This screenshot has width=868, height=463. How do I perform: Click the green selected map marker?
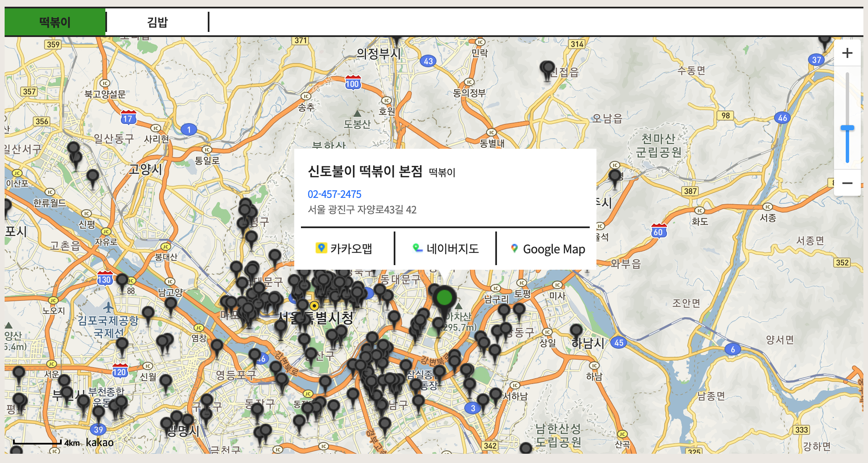444,299
